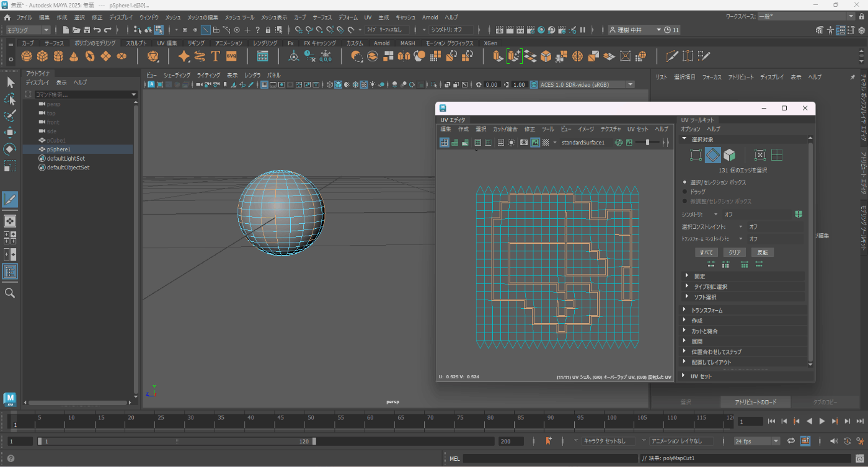Viewport: 868px width, 467px height.
Task: Expand the カットと縫合 section
Action: coord(744,331)
